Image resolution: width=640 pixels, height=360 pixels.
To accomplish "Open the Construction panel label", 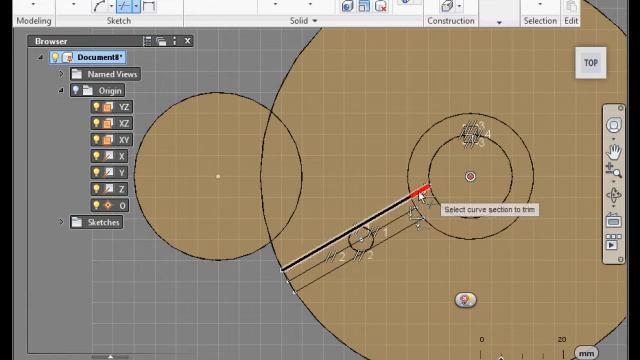I will coord(451,21).
